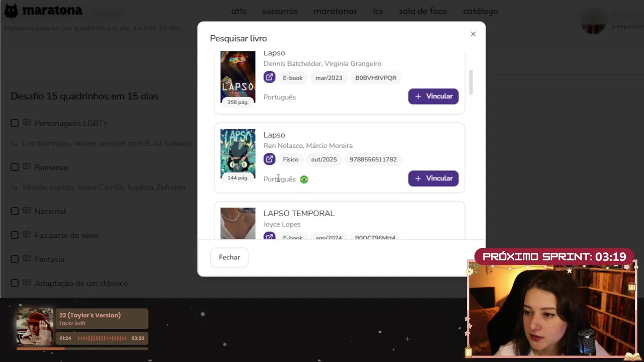This screenshot has width=644, height=362.
Task: Click the author line Dennis Batchelder, Virginia Grangeiro
Action: tap(322, 64)
